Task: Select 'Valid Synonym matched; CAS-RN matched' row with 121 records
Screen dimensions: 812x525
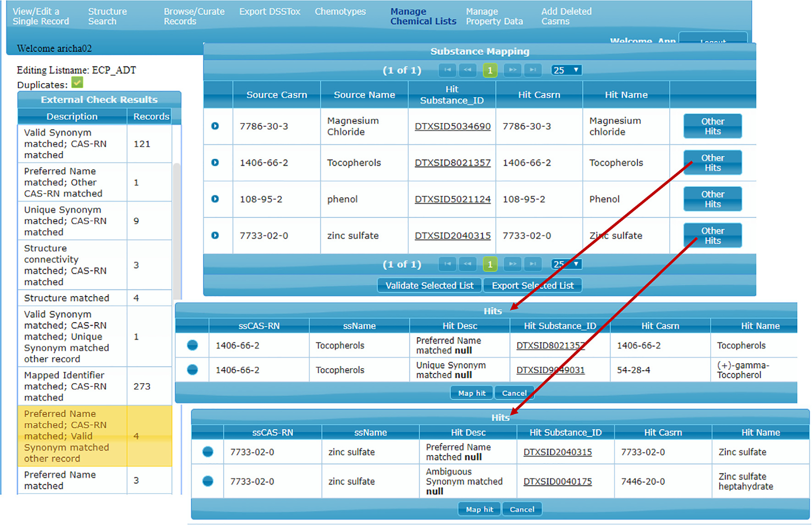Action: [95, 144]
